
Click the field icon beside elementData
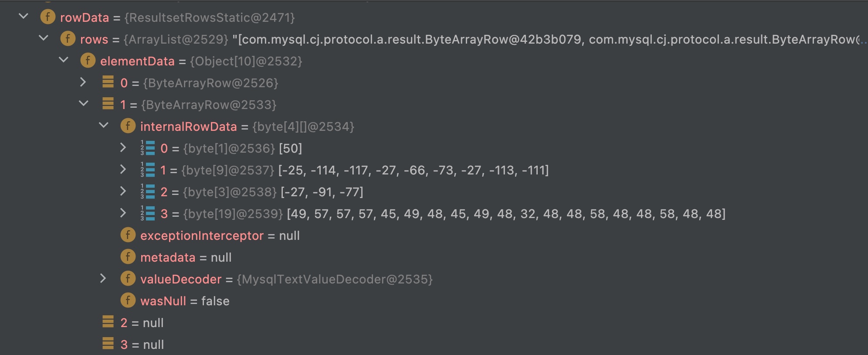88,61
